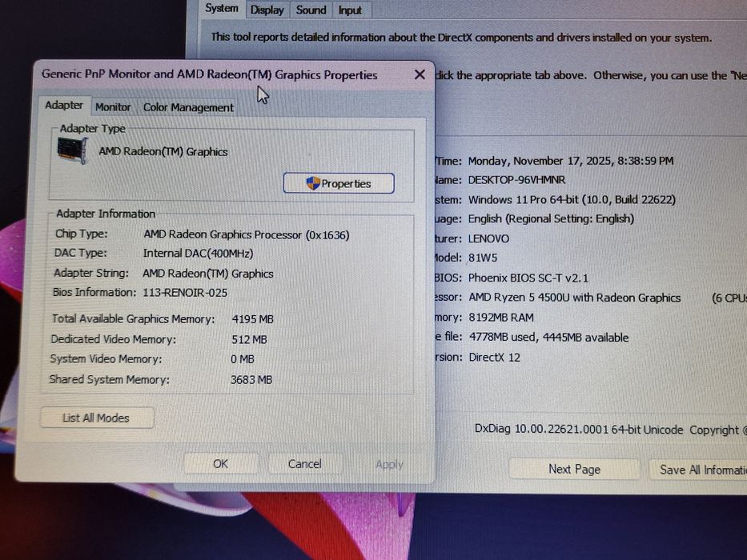This screenshot has width=747, height=560.
Task: Click the greyed Apply button
Action: [x=389, y=464]
